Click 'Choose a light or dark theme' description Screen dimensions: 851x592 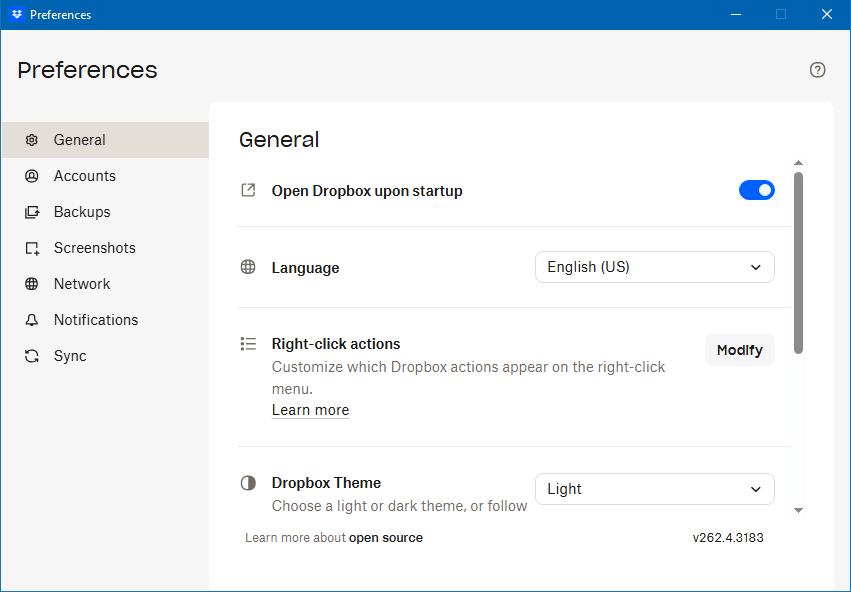pyautogui.click(x=399, y=506)
